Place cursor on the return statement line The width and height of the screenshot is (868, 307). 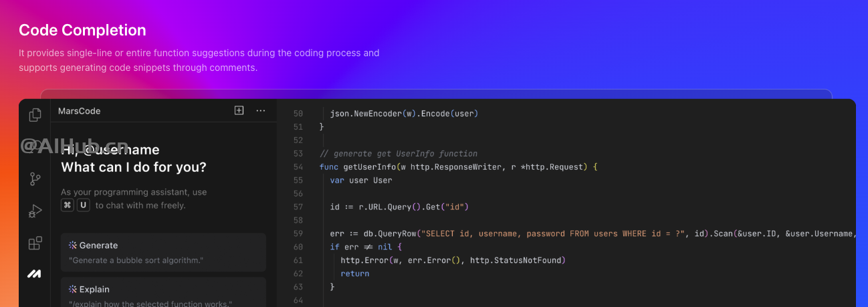355,274
